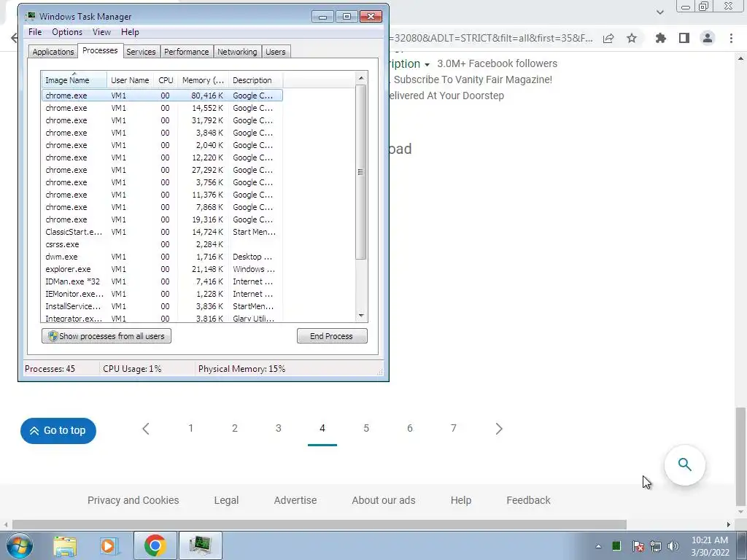The width and height of the screenshot is (747, 560).
Task: Open Task Manager Help menu
Action: pos(130,32)
